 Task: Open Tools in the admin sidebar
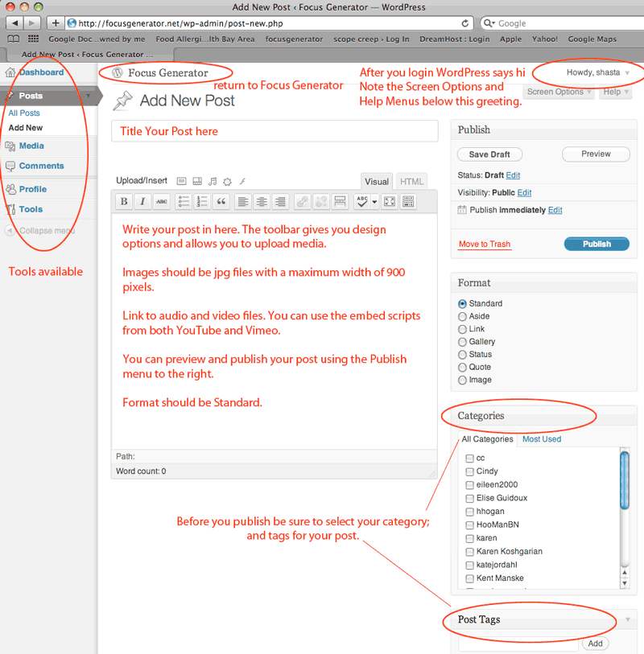31,209
